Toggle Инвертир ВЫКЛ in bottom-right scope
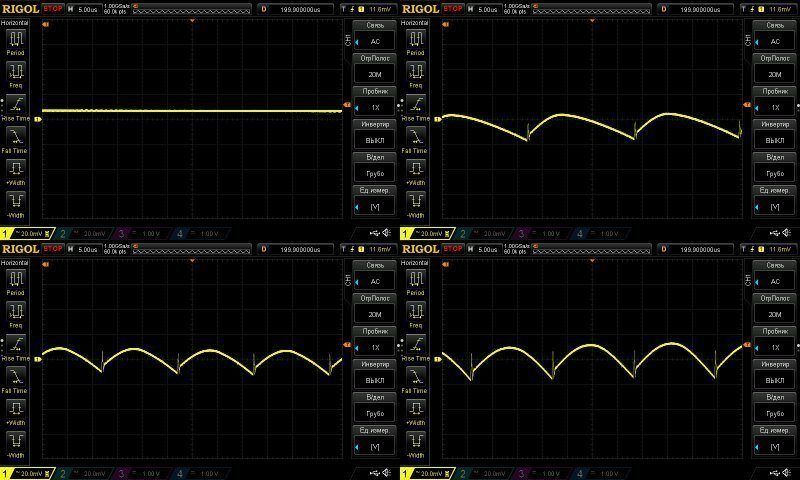 coord(775,374)
